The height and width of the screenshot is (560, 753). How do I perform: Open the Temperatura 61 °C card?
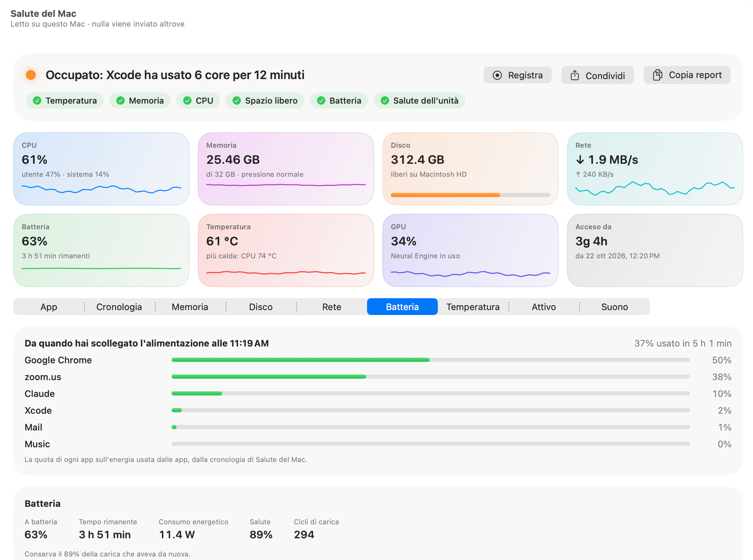(x=286, y=250)
